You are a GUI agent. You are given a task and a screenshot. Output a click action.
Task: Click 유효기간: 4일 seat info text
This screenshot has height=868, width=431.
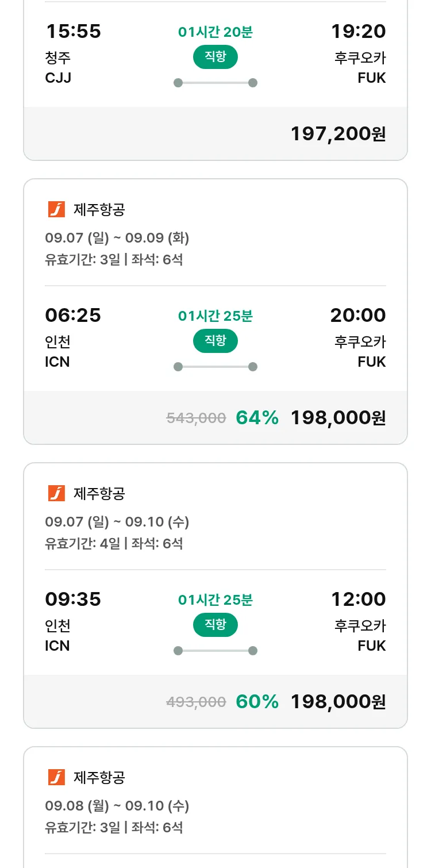coord(114,543)
